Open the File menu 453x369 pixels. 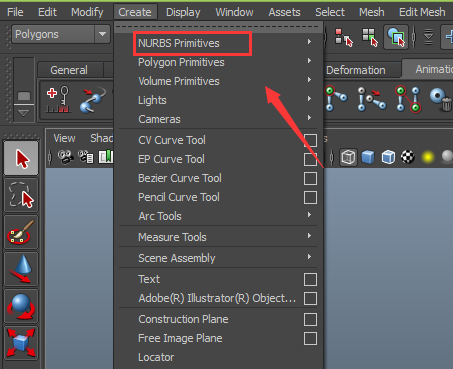[15, 12]
